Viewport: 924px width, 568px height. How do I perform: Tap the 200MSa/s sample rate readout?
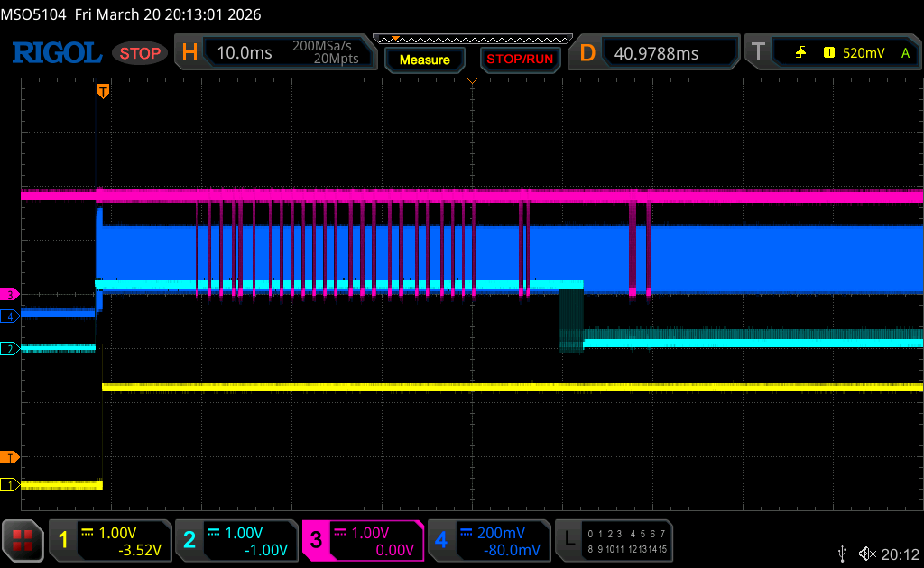pyautogui.click(x=322, y=46)
